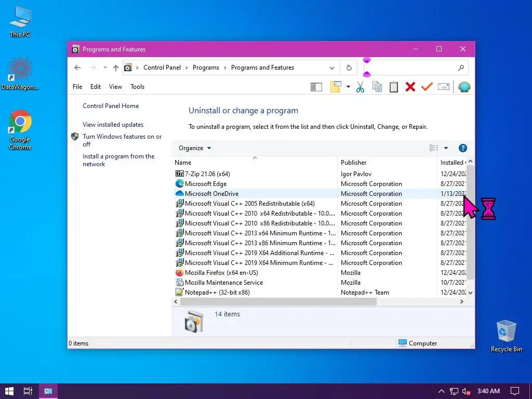Screen dimensions: 532x399
Task: Click the blue shell icon in toolbar
Action: 464,87
